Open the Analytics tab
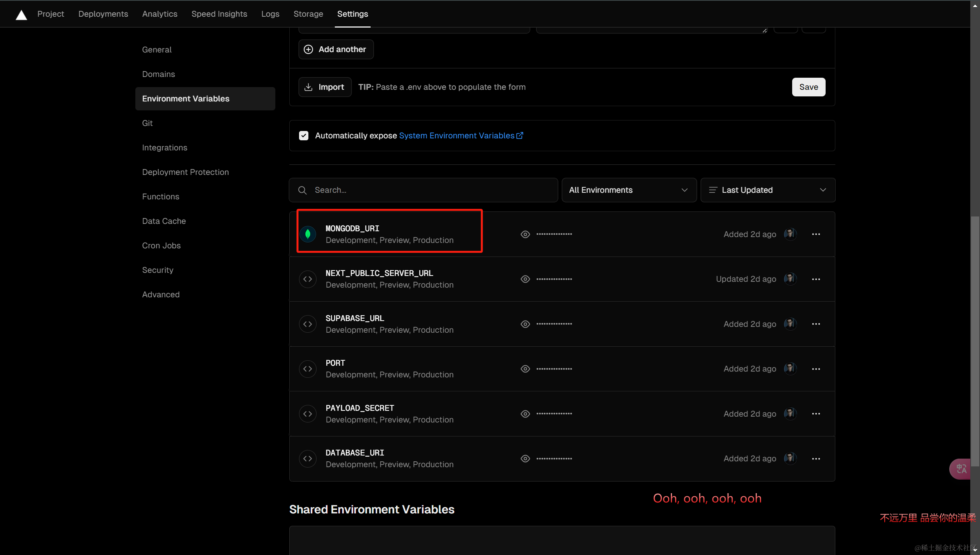Image resolution: width=980 pixels, height=555 pixels. coord(159,14)
